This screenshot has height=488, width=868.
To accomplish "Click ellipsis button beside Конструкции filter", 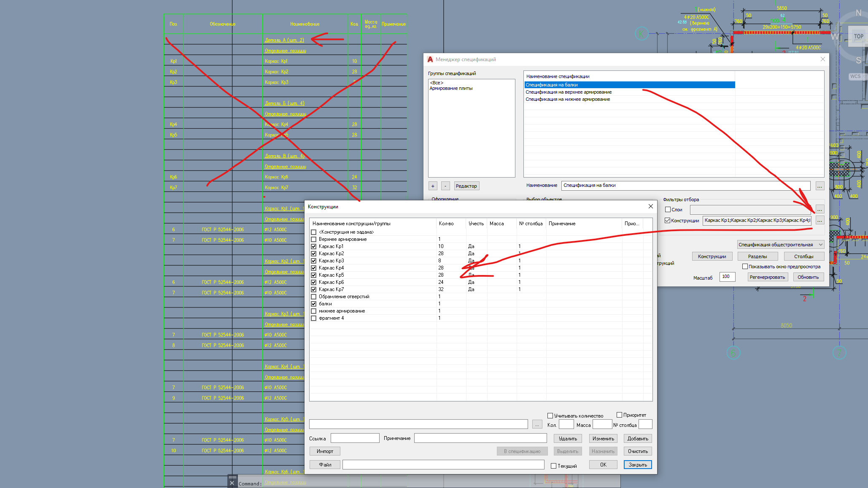I will 819,220.
